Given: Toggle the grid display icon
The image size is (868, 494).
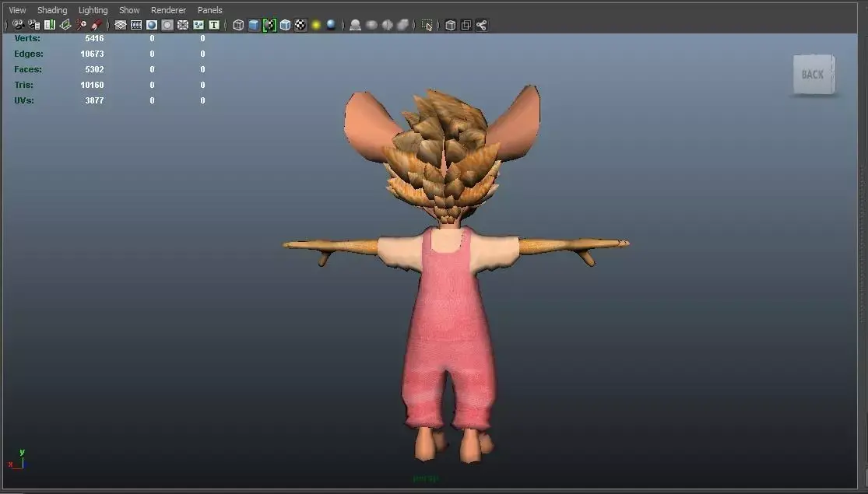Looking at the screenshot, I should tap(119, 25).
